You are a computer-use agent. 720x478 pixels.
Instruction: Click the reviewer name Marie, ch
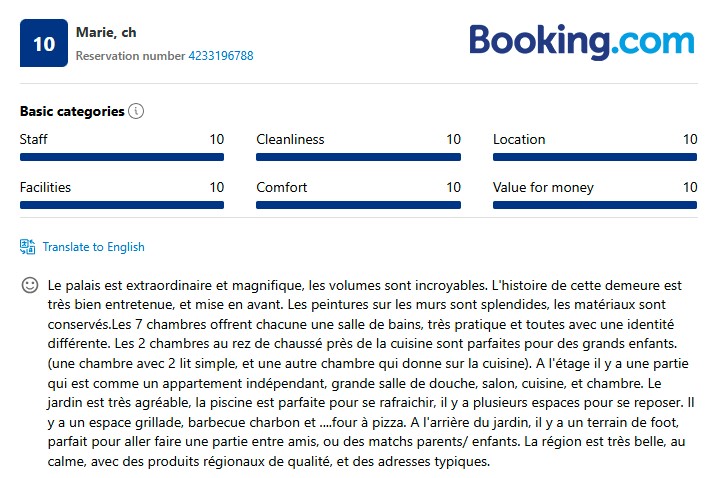(106, 32)
